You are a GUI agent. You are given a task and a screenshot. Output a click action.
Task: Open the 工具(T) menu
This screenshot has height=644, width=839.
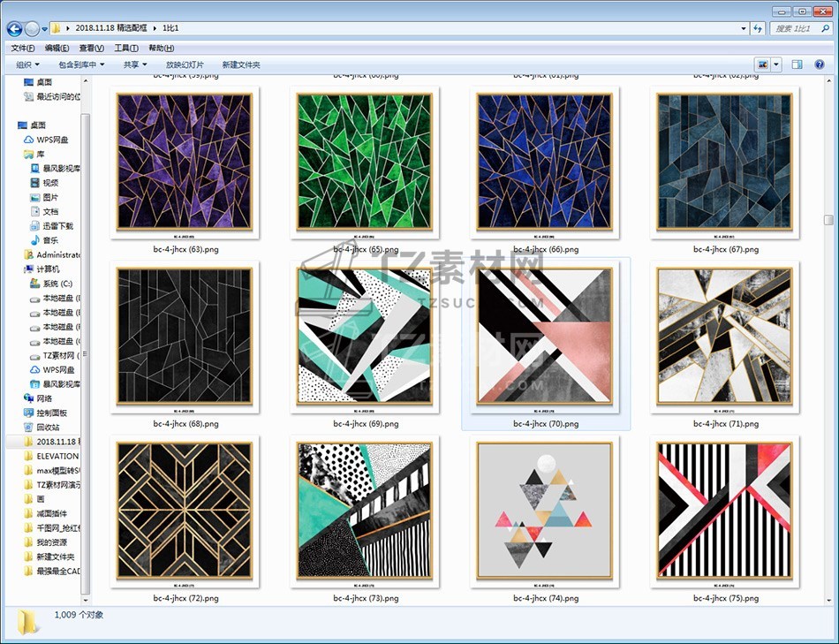click(x=126, y=48)
